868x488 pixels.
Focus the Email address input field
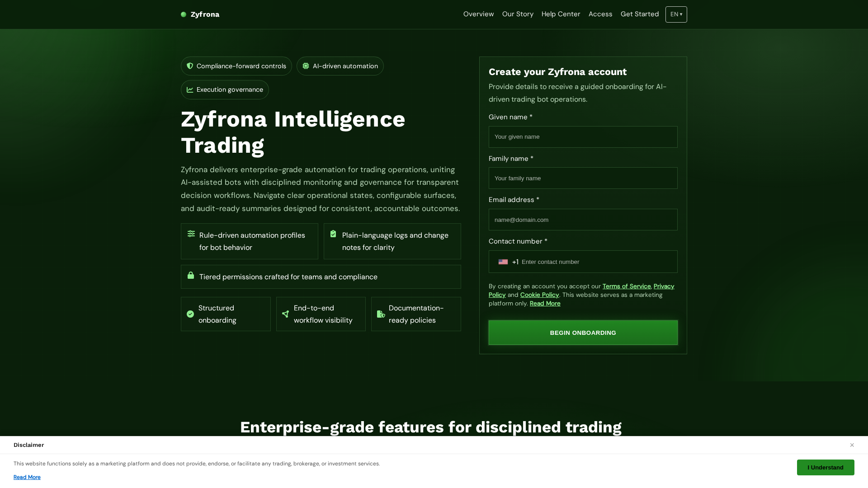click(x=583, y=220)
